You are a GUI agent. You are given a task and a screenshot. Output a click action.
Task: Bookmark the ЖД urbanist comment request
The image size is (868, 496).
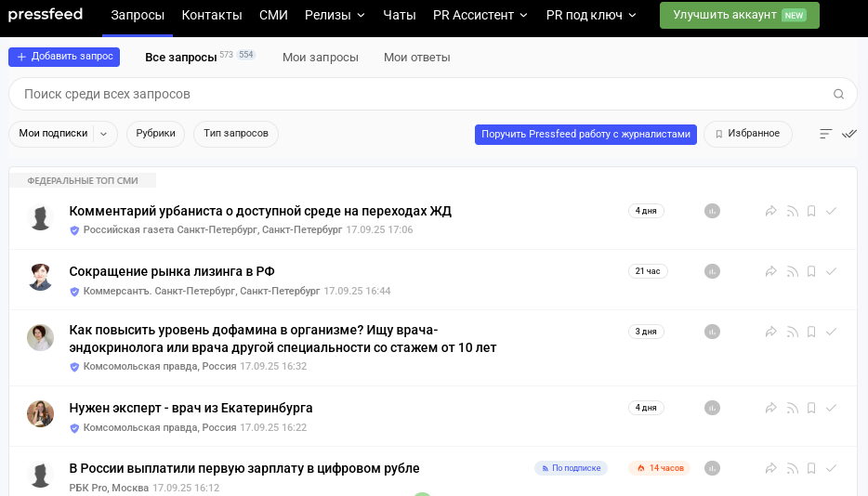pyautogui.click(x=811, y=211)
